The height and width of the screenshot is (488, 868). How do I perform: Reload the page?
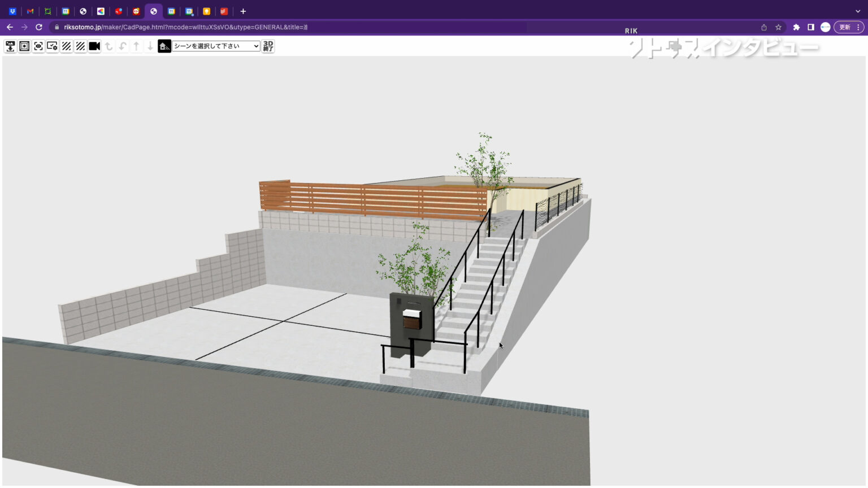point(39,27)
